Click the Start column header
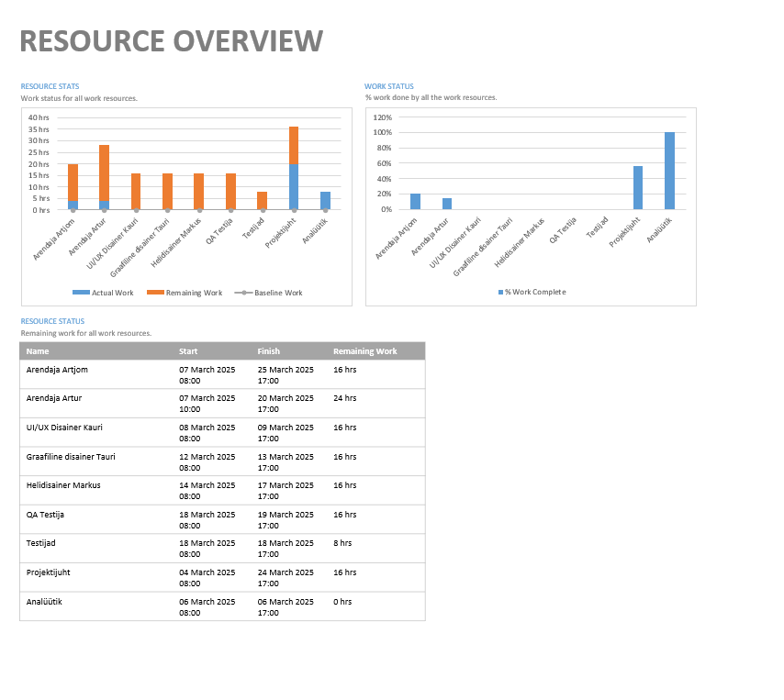This screenshot has width=784, height=700. point(188,351)
